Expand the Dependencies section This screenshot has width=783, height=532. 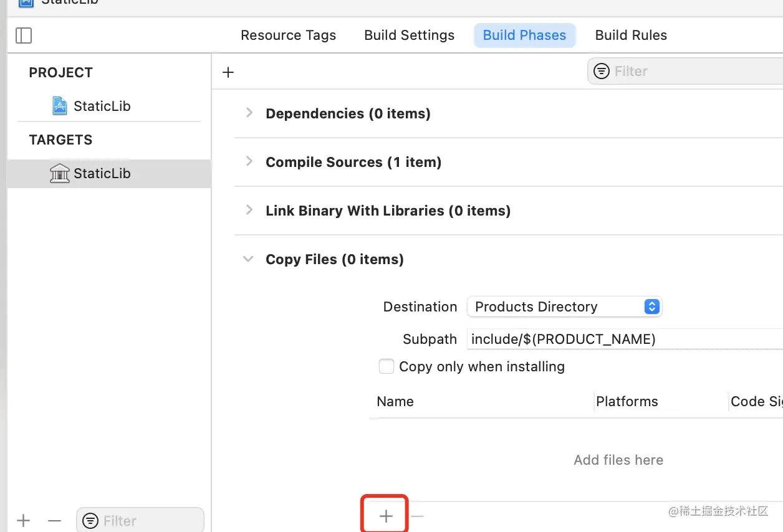coord(249,113)
